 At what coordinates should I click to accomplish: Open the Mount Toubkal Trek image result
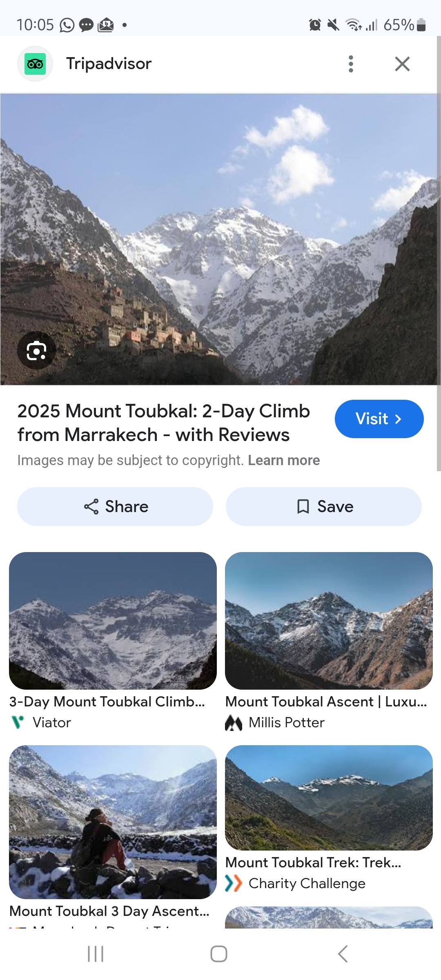329,797
